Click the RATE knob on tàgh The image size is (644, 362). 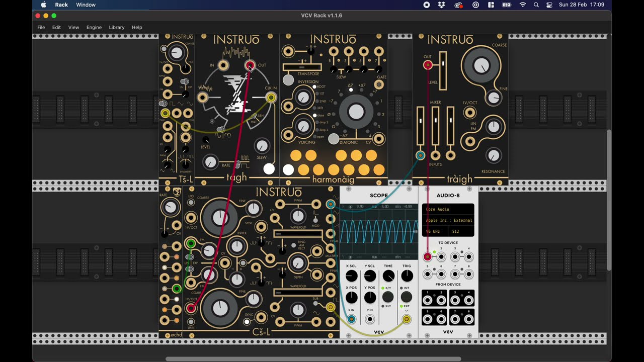[210, 162]
